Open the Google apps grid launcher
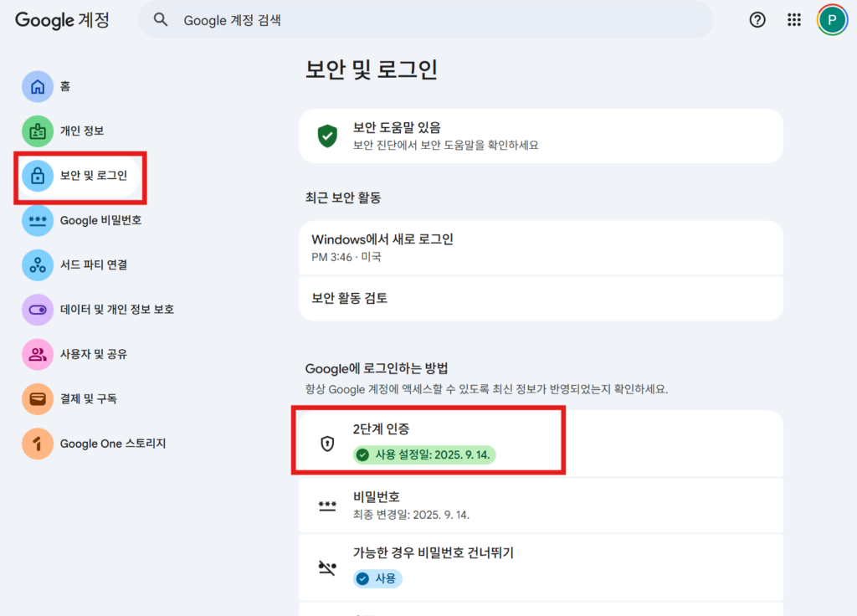857x616 pixels. pos(794,20)
